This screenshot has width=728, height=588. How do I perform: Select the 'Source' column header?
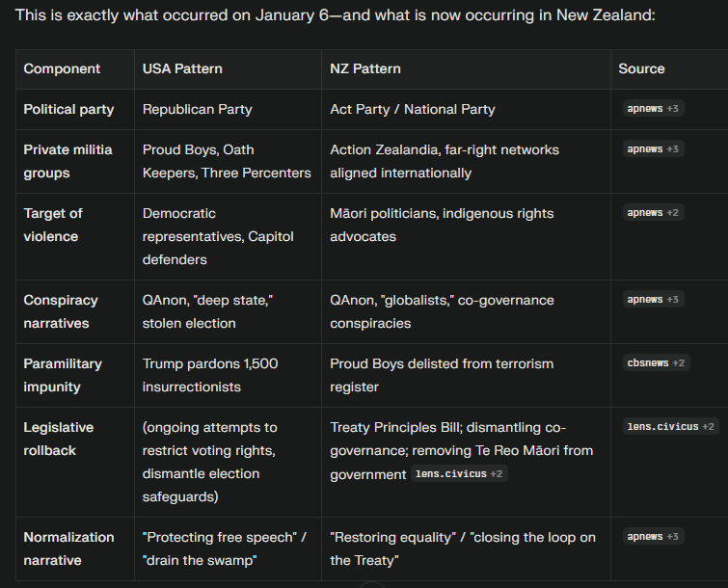(x=641, y=68)
